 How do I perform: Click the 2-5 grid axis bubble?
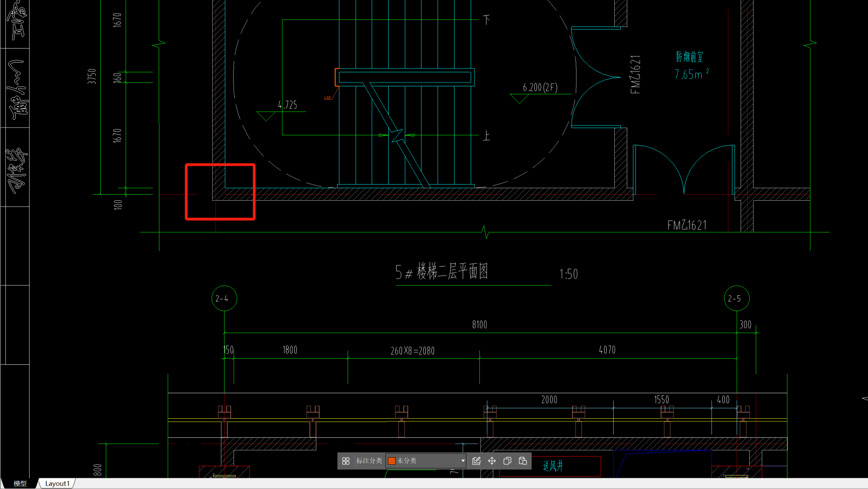point(736,298)
